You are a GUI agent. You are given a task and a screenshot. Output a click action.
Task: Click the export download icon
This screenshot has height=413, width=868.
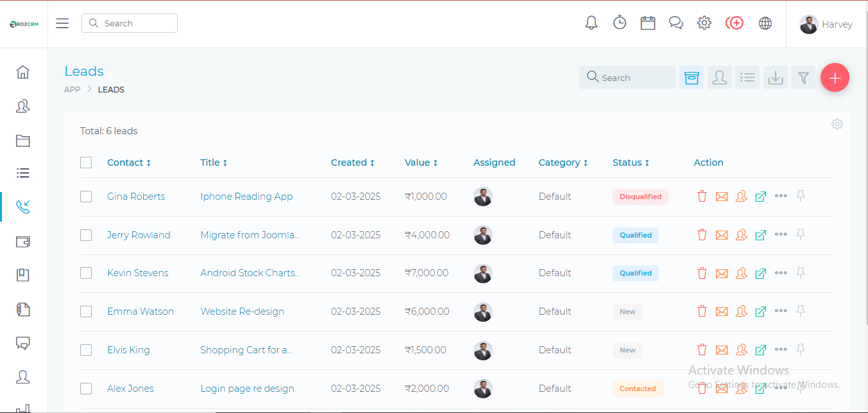pyautogui.click(x=775, y=78)
